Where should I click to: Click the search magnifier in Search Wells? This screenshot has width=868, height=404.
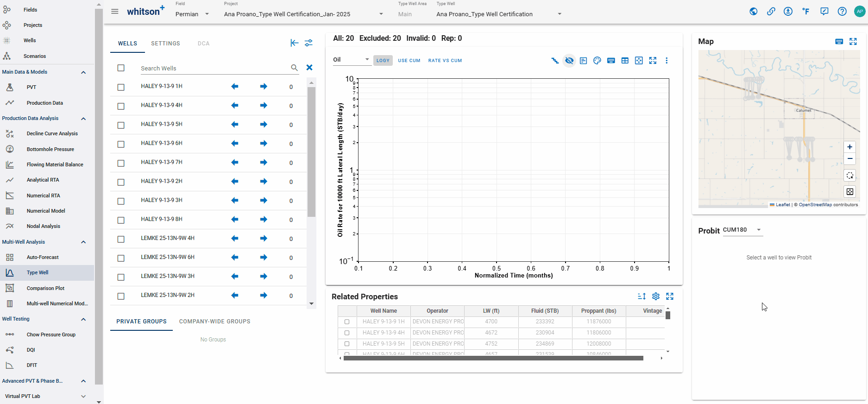click(294, 68)
